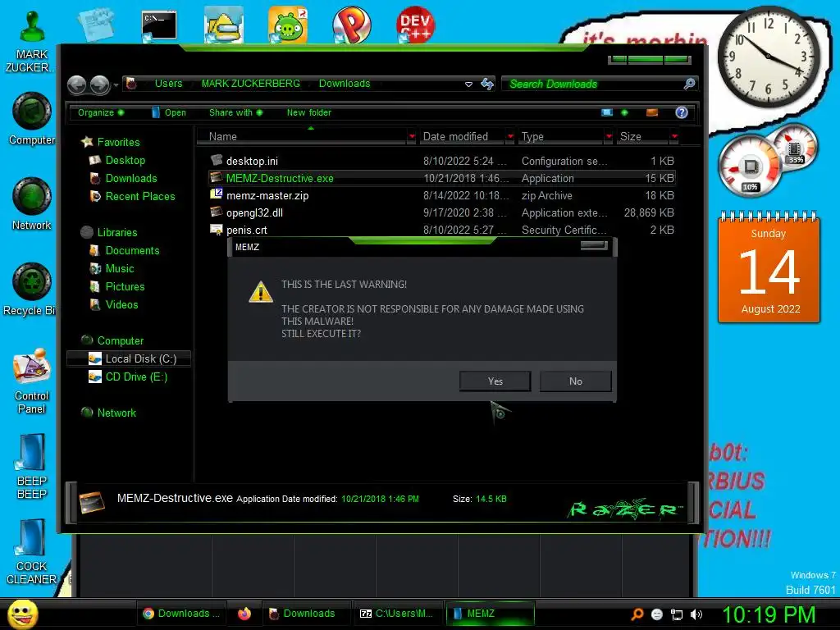Select Local Disk (C:) in the sidebar
The image size is (840, 630).
point(129,359)
